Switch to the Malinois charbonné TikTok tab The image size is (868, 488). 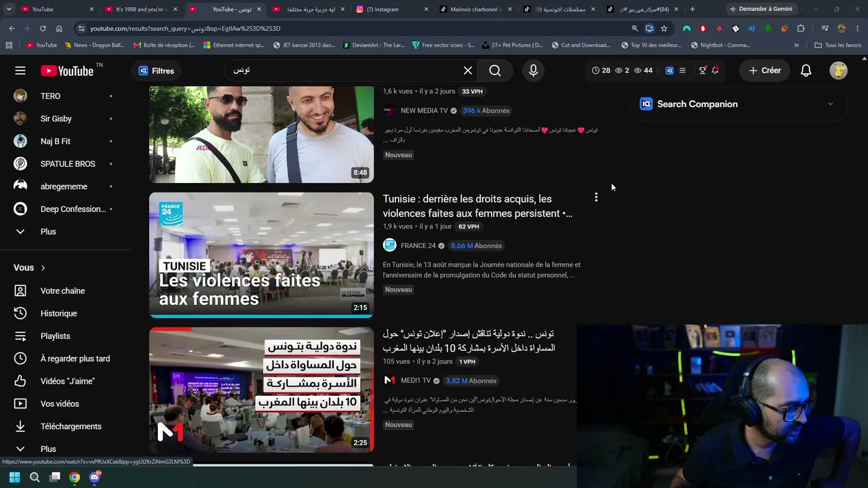click(x=476, y=9)
